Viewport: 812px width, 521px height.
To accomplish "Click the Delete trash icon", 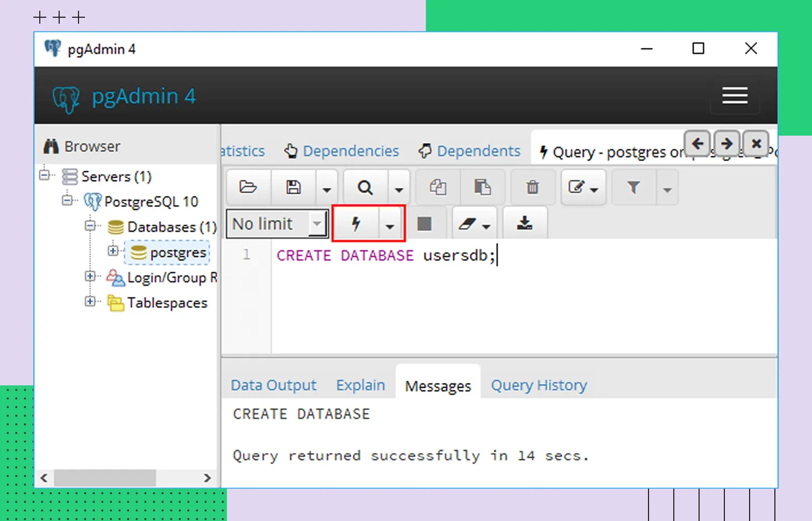I will click(x=532, y=187).
